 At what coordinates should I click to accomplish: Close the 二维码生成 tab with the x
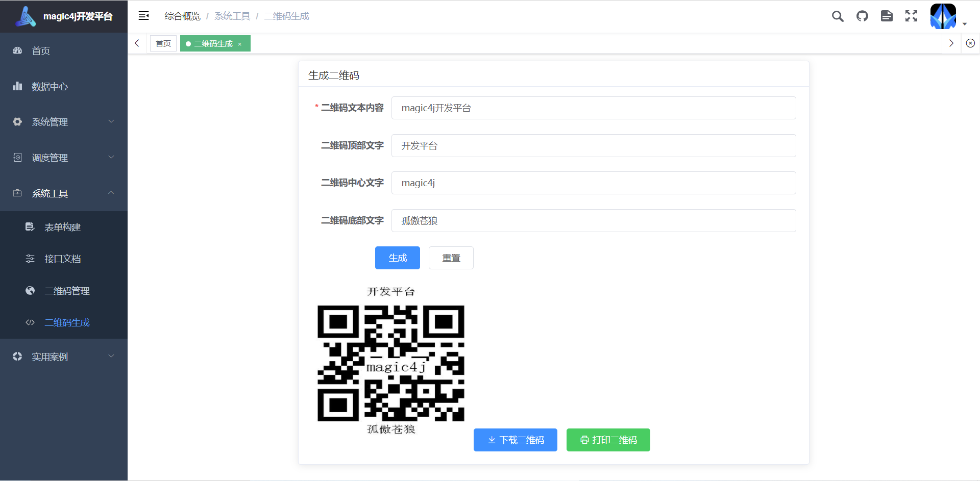click(240, 44)
